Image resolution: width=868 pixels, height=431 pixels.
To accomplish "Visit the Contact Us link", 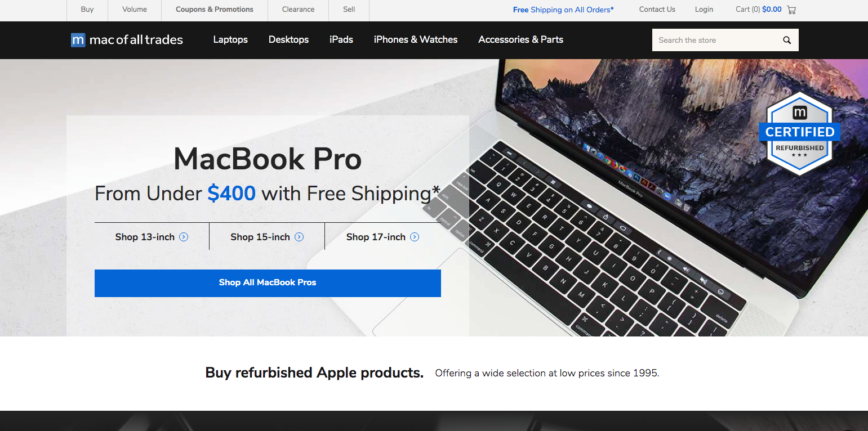I will pos(657,10).
